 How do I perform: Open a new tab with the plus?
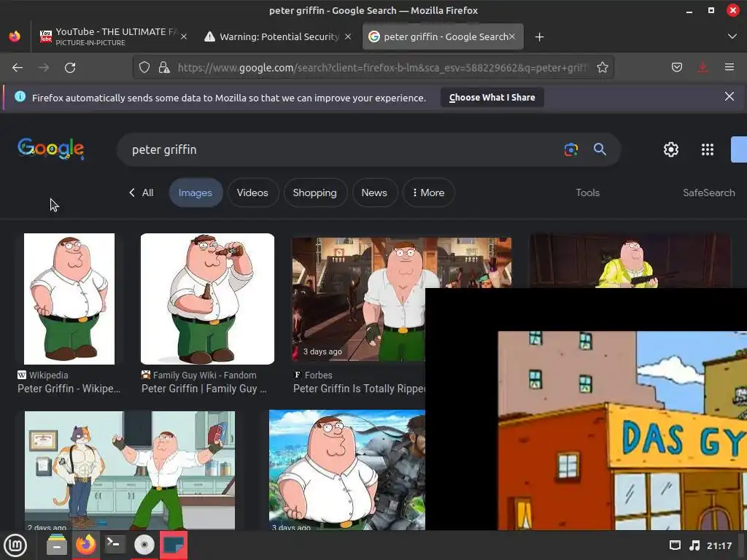click(539, 36)
